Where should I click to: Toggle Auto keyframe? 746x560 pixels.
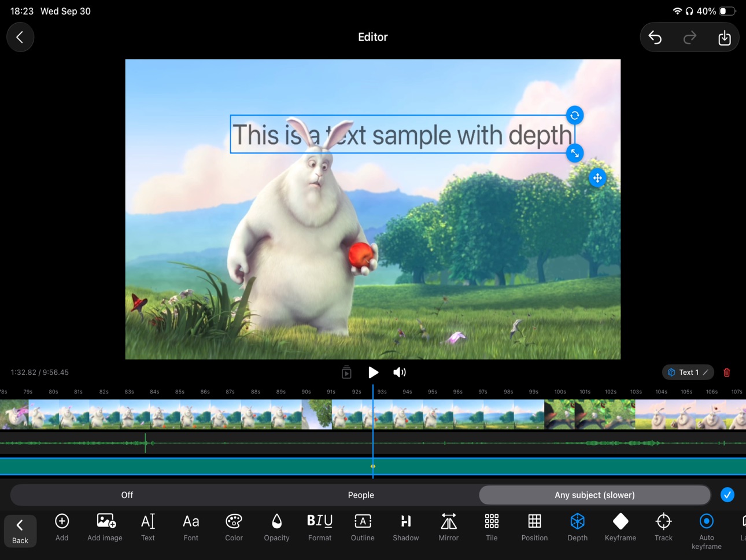707,531
